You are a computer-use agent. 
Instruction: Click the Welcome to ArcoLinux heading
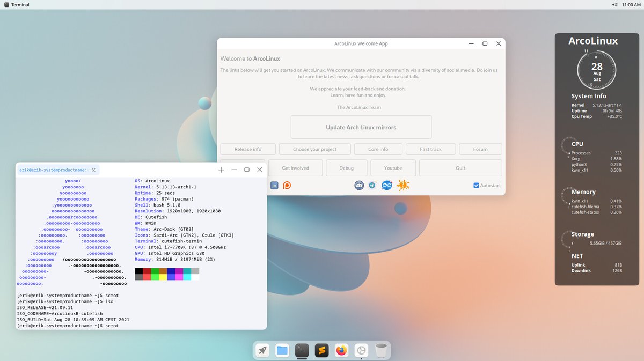(250, 59)
